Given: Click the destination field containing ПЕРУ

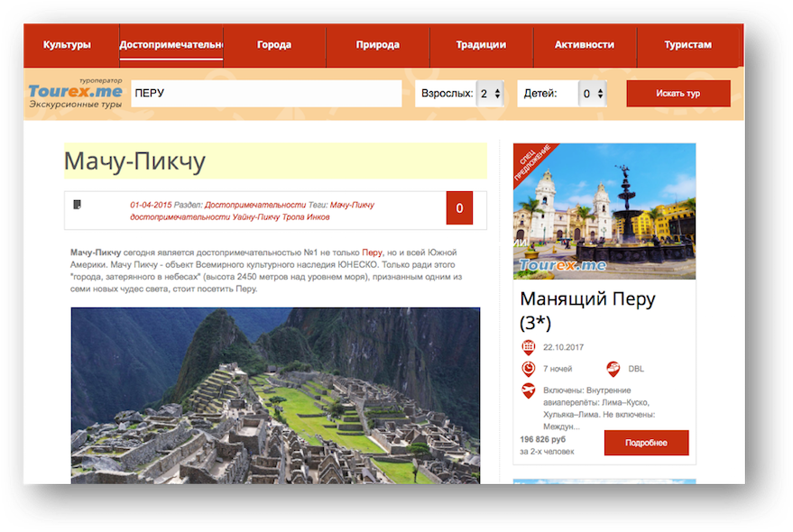Looking at the screenshot, I should point(266,94).
